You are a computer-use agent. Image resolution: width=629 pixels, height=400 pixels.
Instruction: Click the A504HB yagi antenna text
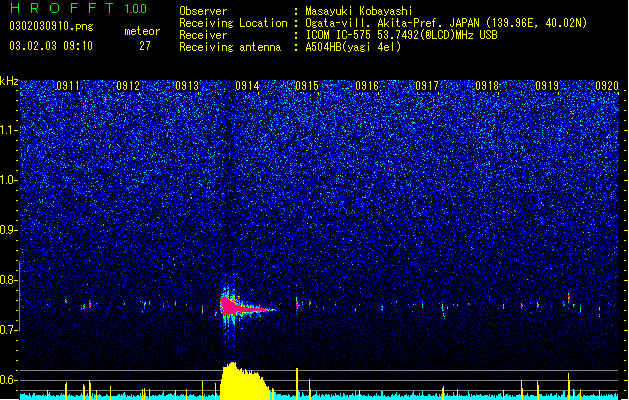pos(353,47)
